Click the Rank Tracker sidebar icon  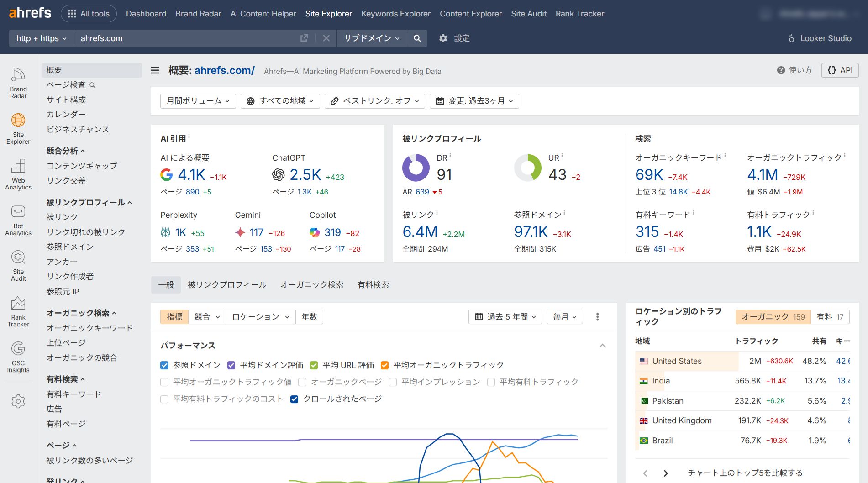point(18,311)
